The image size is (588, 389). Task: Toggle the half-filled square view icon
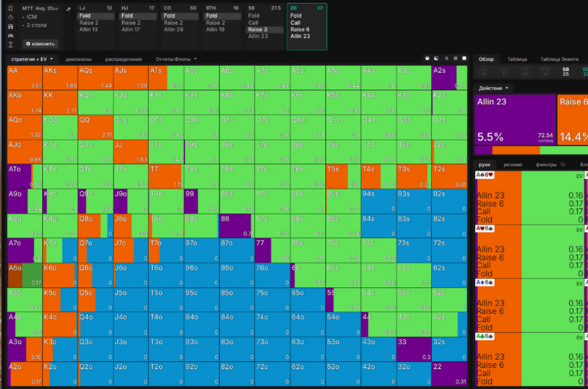436,59
